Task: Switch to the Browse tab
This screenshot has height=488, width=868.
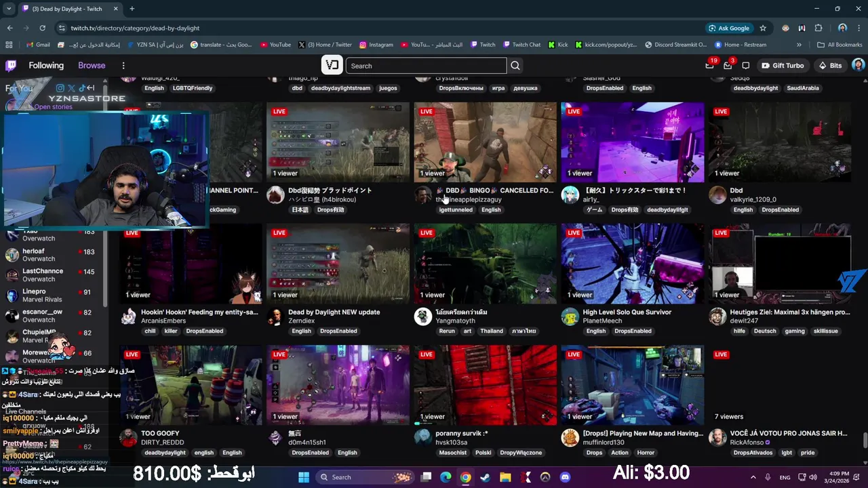Action: coord(92,66)
